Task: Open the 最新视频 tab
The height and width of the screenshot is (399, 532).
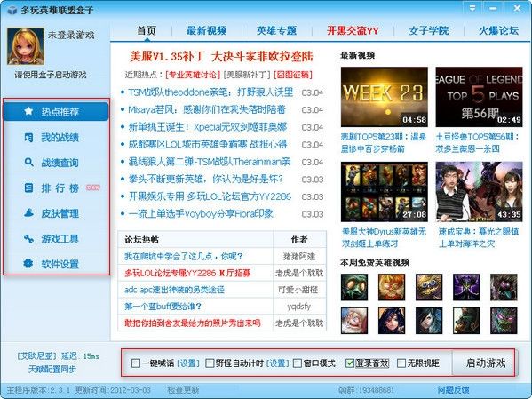Action: [206, 30]
